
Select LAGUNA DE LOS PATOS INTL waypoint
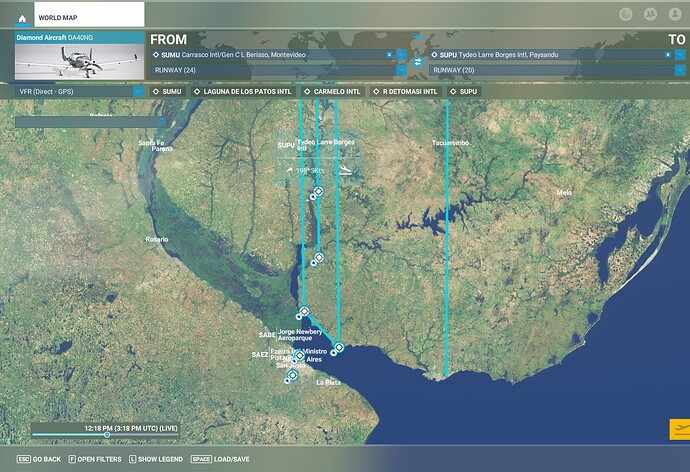point(243,92)
